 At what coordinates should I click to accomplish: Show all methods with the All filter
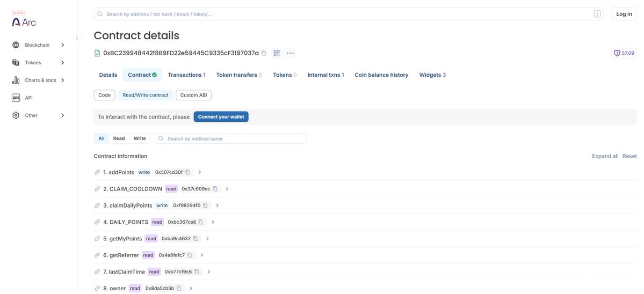tap(102, 138)
